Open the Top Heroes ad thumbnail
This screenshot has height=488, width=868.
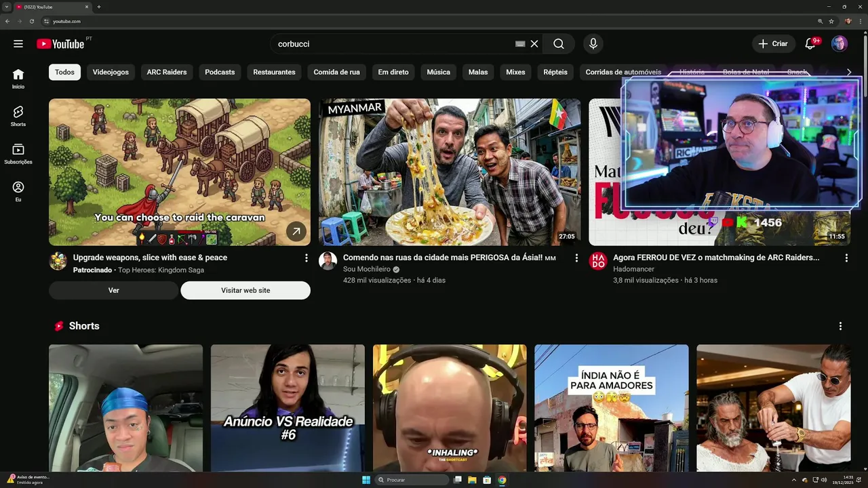tap(180, 172)
